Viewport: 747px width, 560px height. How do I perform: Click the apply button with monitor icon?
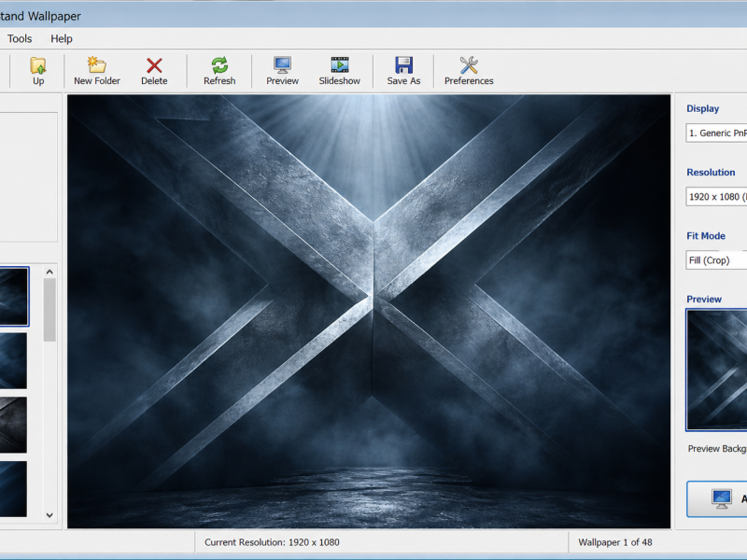716,498
